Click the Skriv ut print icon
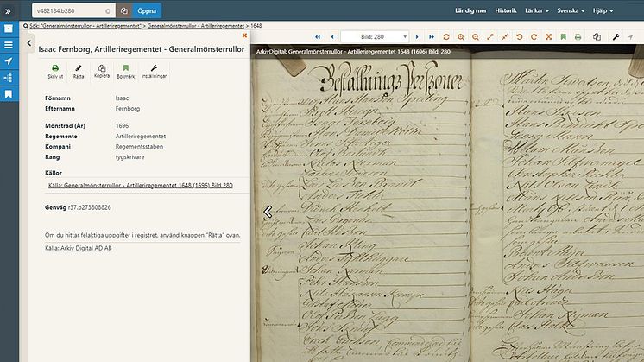 [x=55, y=70]
